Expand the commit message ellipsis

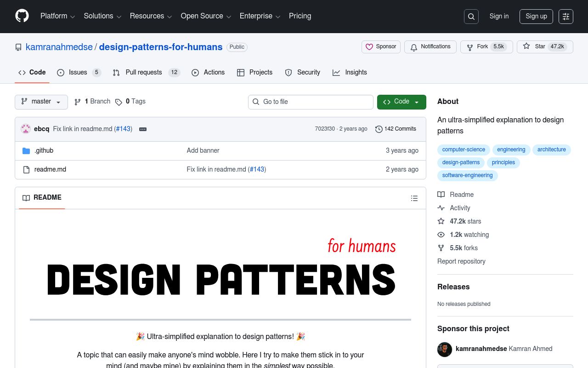coord(143,129)
